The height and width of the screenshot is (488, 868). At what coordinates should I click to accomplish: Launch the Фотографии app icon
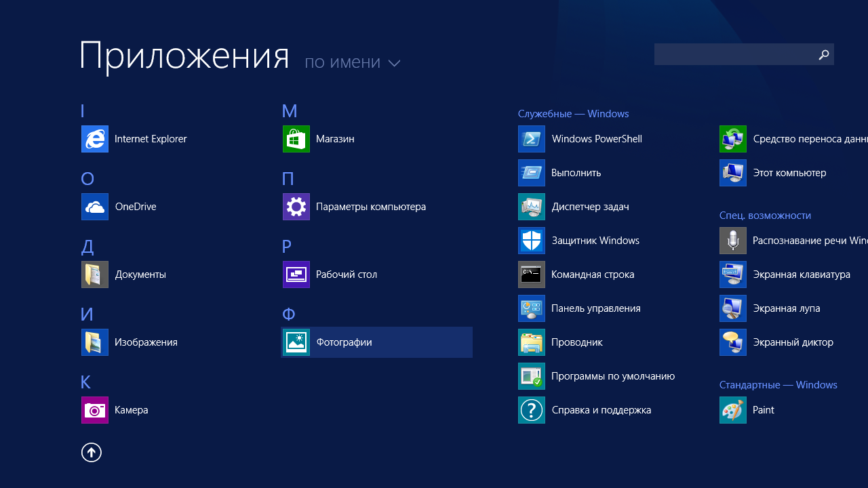(x=296, y=342)
